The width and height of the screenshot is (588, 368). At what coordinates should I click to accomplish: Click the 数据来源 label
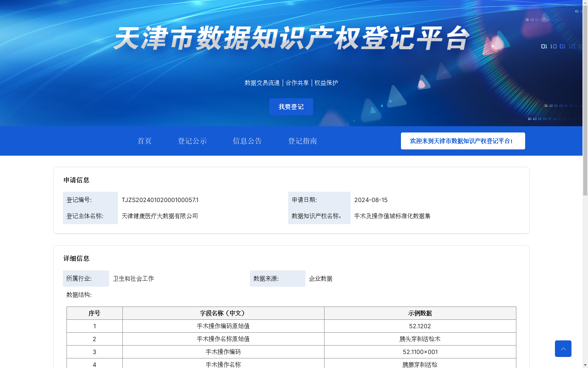click(x=266, y=279)
